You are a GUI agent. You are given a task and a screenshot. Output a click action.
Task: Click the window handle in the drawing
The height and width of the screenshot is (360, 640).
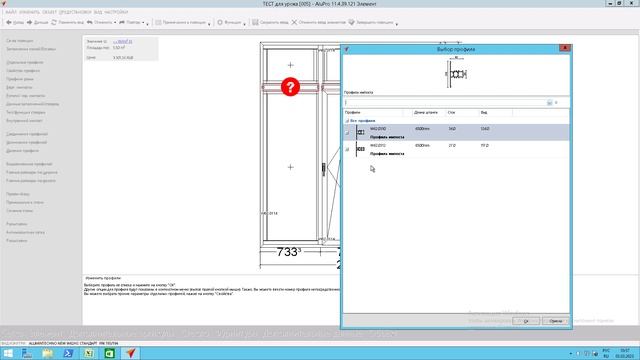click(324, 169)
